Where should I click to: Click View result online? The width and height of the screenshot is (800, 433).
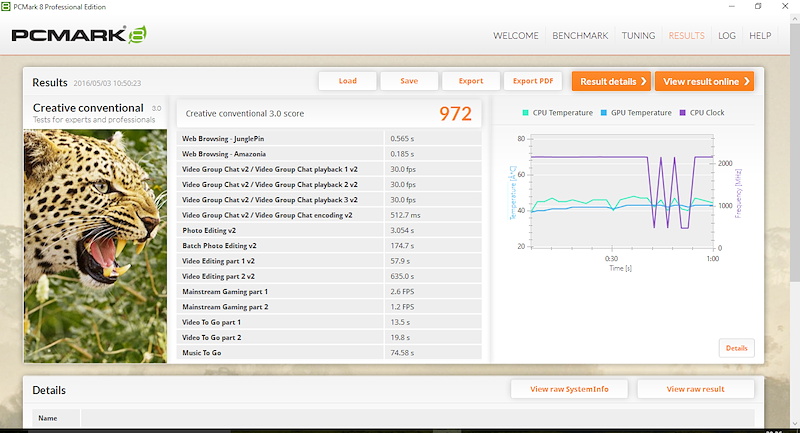pyautogui.click(x=705, y=82)
